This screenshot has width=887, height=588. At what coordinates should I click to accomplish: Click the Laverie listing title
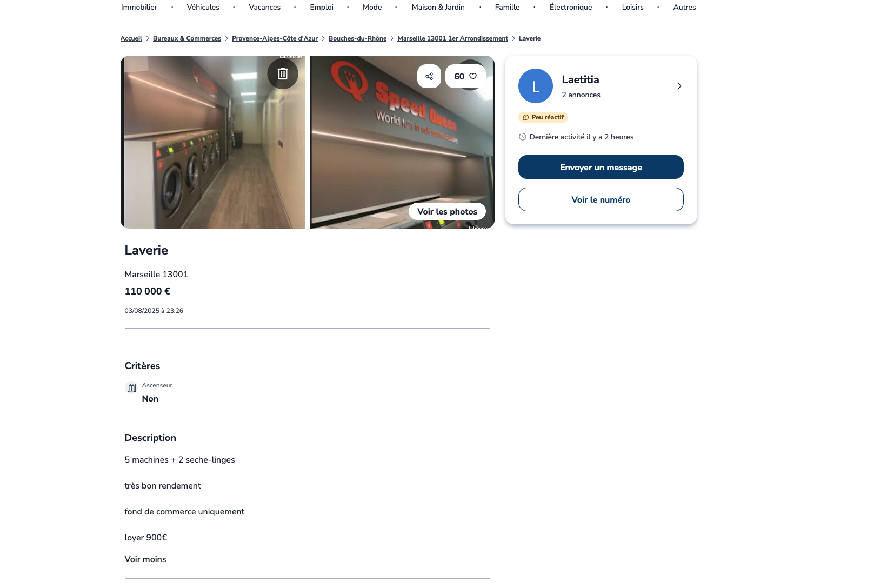coord(146,250)
